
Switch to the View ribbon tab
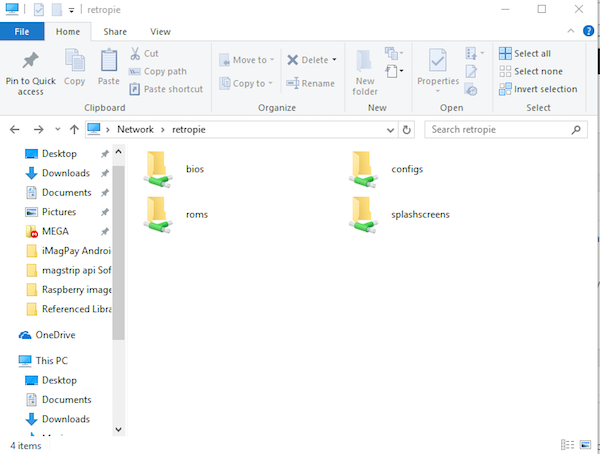(x=160, y=32)
